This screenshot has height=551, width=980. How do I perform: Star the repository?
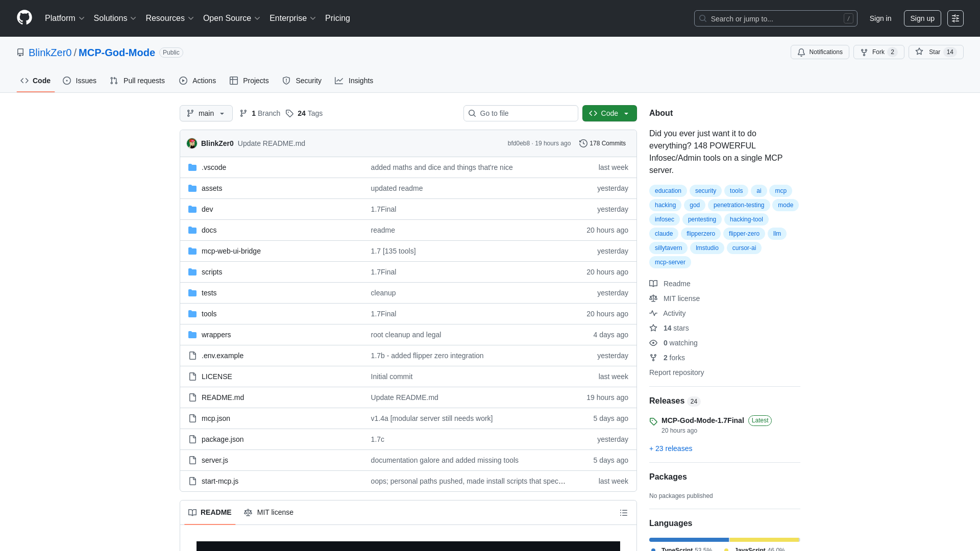pyautogui.click(x=936, y=52)
